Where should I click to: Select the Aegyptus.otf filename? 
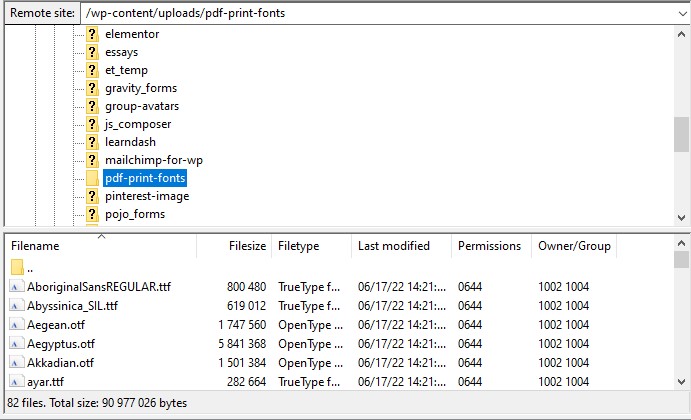61,344
